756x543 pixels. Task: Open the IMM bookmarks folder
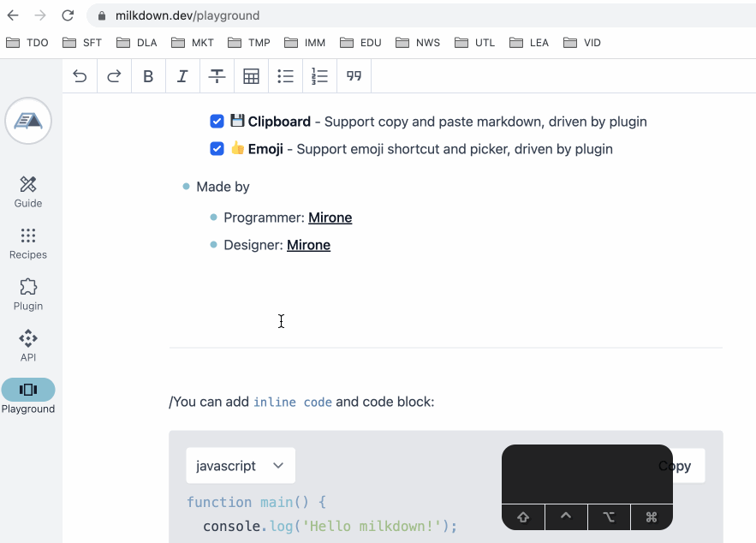click(x=304, y=42)
